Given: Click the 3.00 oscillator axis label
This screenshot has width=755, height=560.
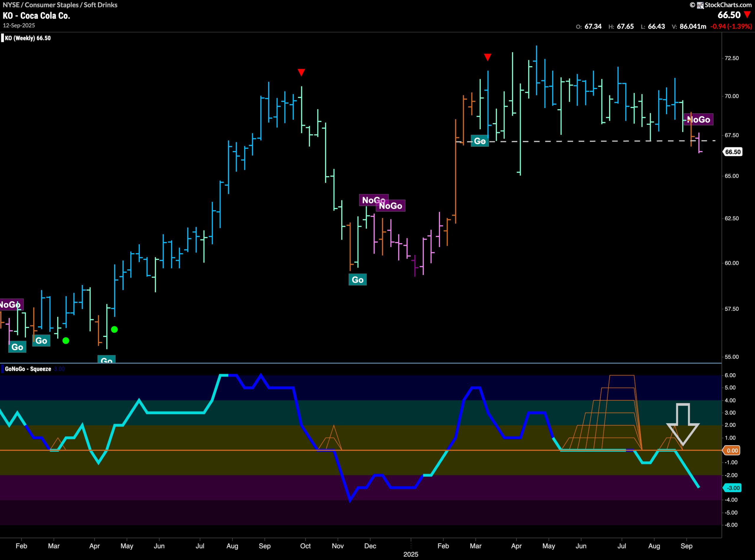Looking at the screenshot, I should click(x=730, y=412).
